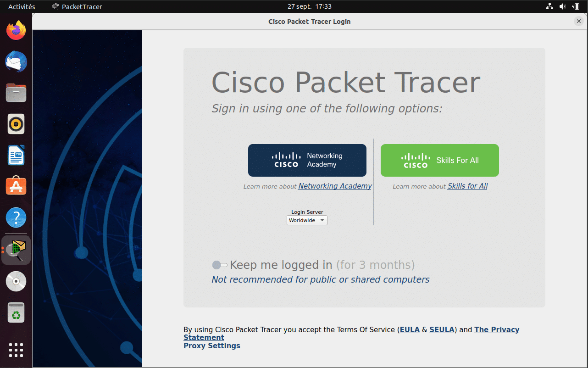Sign in with Networking Academy
The height and width of the screenshot is (368, 588).
click(x=307, y=160)
